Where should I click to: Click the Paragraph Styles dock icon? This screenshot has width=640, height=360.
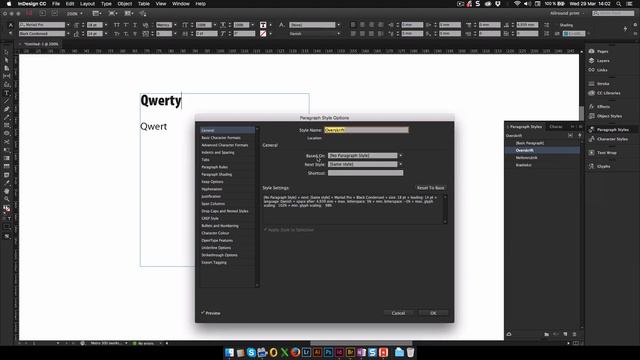(592, 129)
